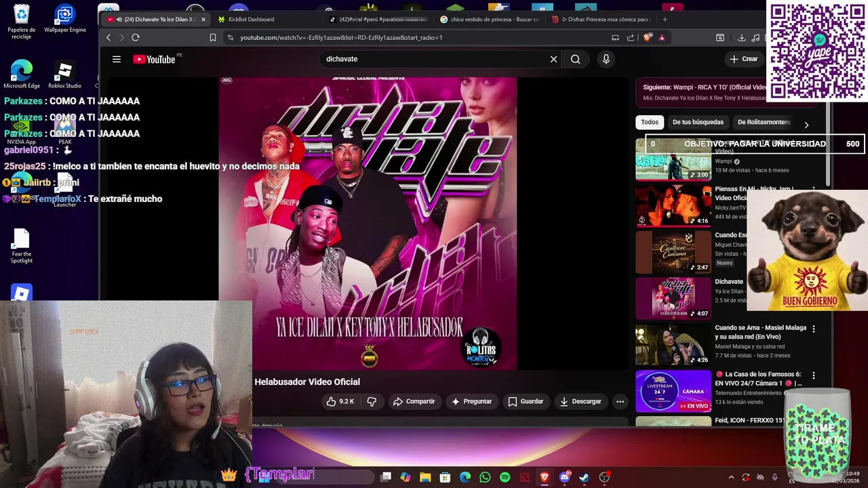Save video to playlist with Guardar
The image size is (868, 488).
(x=526, y=401)
